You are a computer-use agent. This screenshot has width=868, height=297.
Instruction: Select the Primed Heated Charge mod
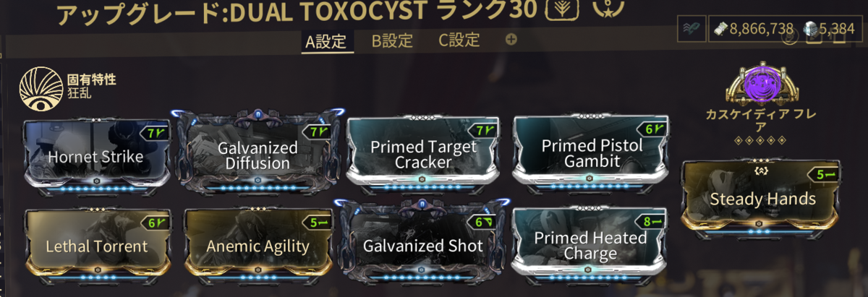pos(592,246)
